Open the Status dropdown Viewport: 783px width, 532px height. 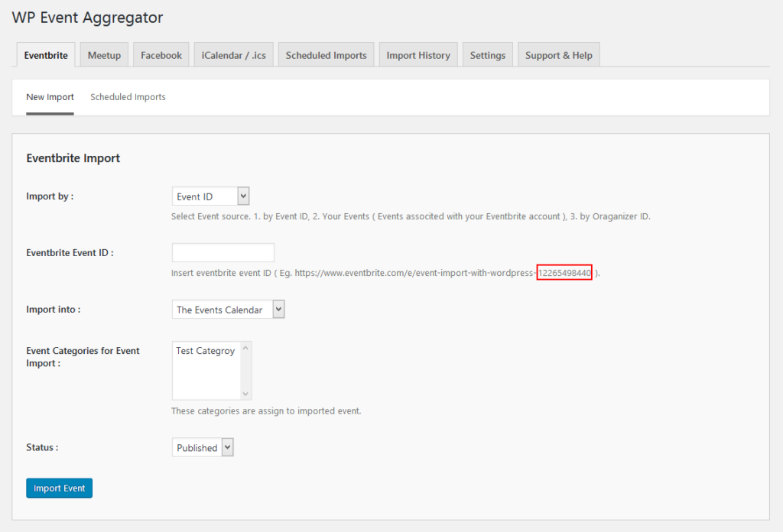(x=202, y=447)
